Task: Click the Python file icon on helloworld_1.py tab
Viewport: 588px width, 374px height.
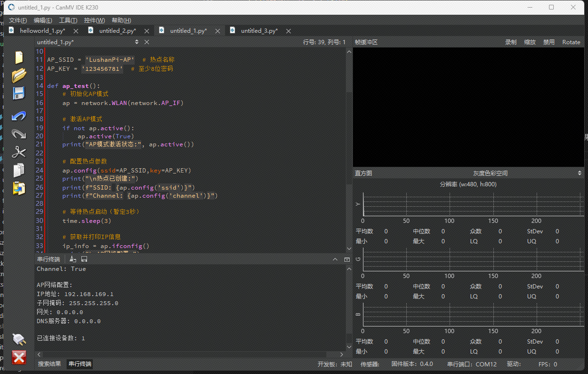Action: [x=12, y=30]
